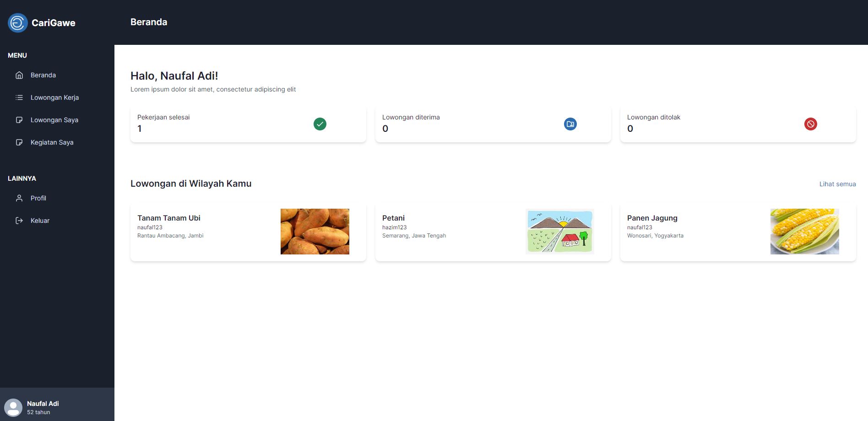Click the 'Naufal Adi' name in the sidebar footer
The image size is (868, 421).
pyautogui.click(x=43, y=404)
